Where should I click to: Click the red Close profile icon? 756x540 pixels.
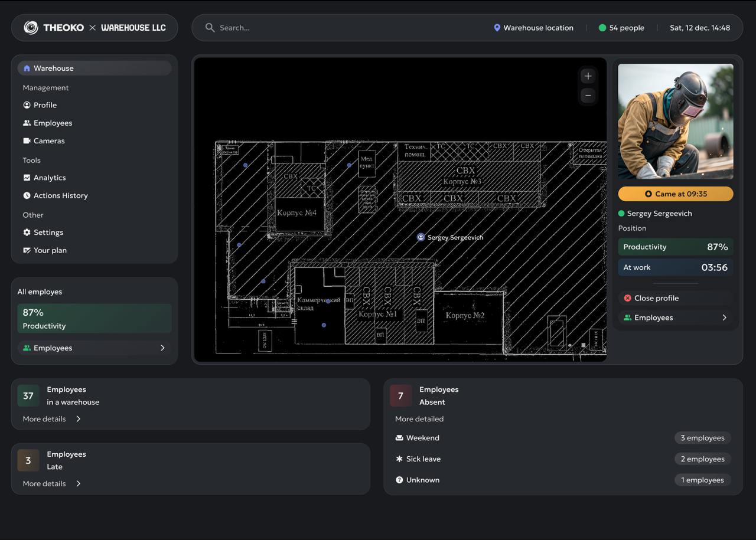click(627, 298)
